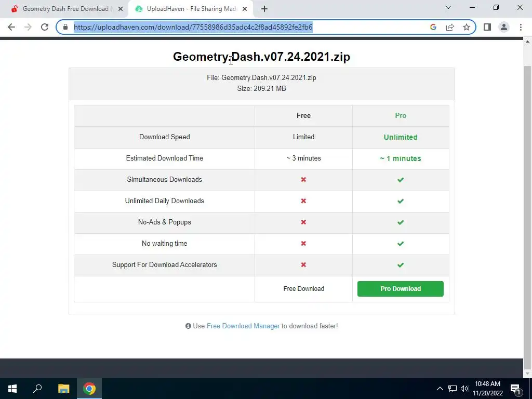Image resolution: width=532 pixels, height=399 pixels.
Task: Show hidden system tray icons
Action: click(440, 389)
